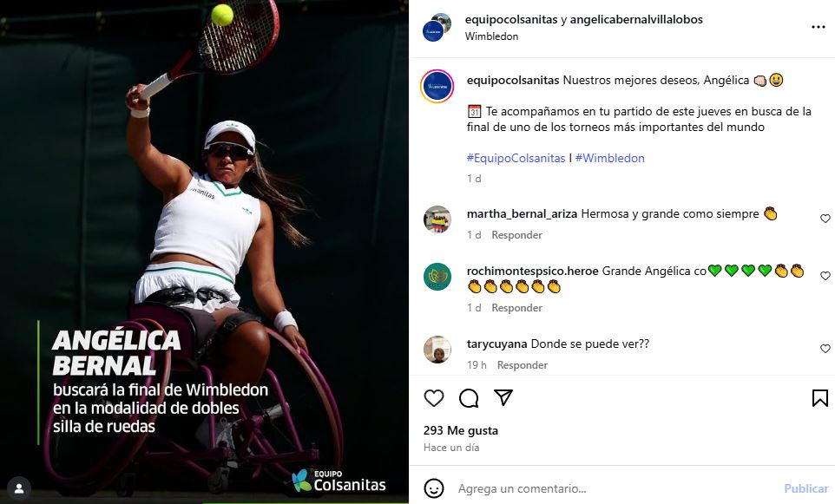Share post using paper plane icon

tap(503, 397)
